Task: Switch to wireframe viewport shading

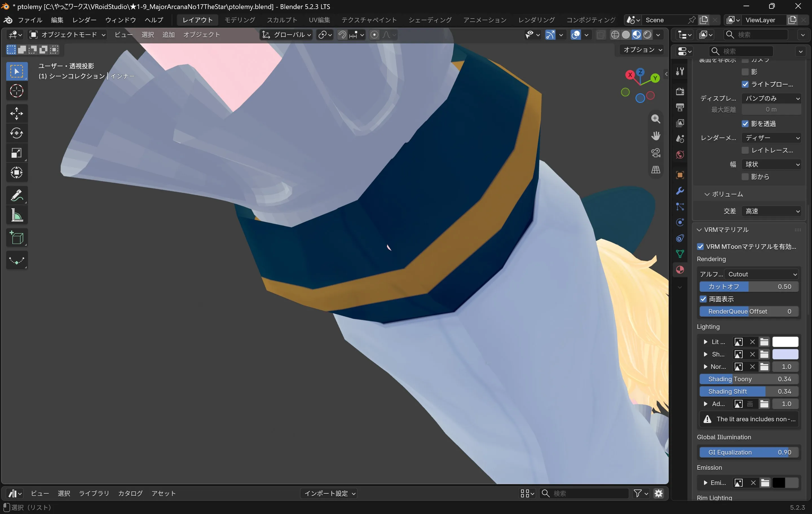Action: 615,35
